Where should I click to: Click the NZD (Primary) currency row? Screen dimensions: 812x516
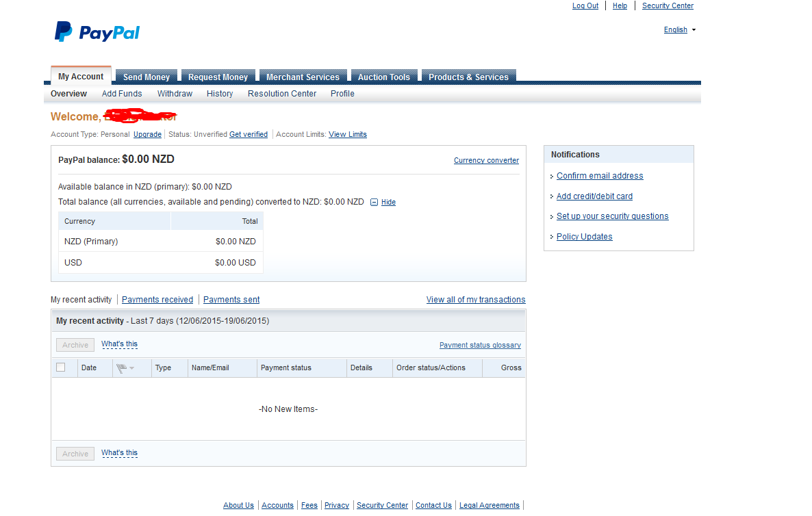pyautogui.click(x=160, y=242)
